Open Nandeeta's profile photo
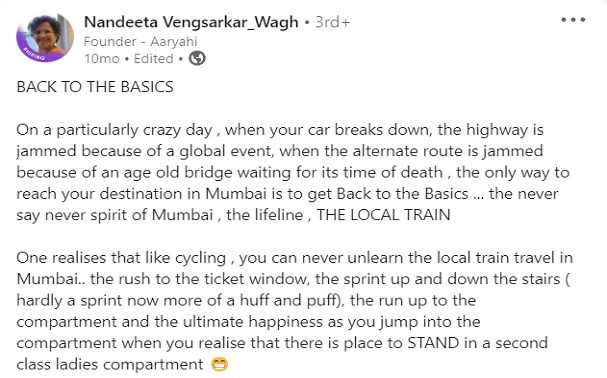 (x=45, y=38)
